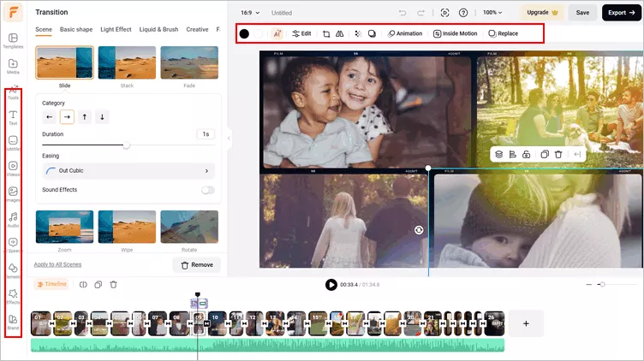Click the Remove transition button

pos(197,265)
